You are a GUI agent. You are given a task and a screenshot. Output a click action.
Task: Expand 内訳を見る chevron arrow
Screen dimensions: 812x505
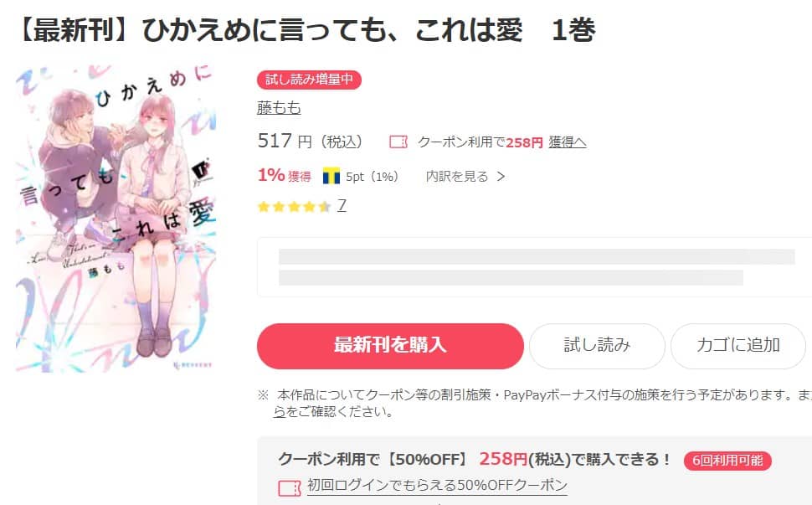[501, 177]
